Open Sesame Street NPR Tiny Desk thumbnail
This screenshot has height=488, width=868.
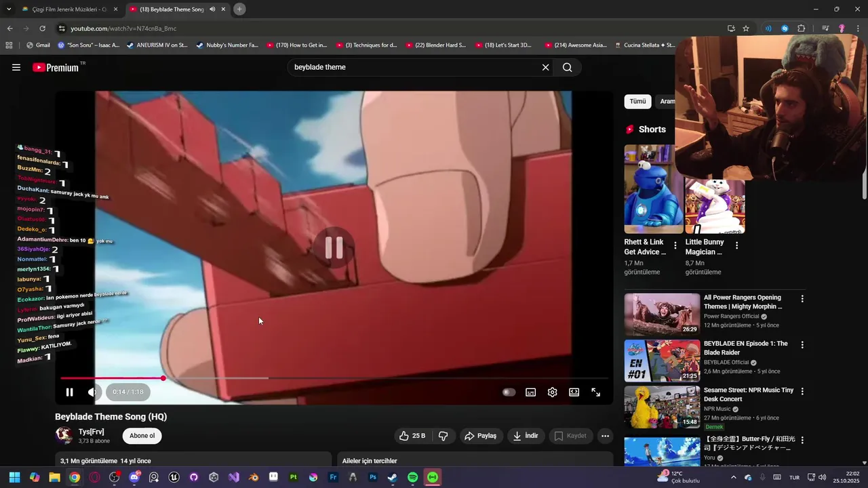pos(662,407)
